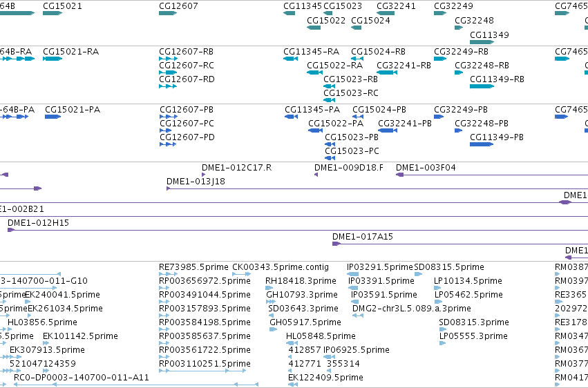This screenshot has width=588, height=388.
Task: Select the DME1-012H15 clone label
Action: [x=38, y=223]
